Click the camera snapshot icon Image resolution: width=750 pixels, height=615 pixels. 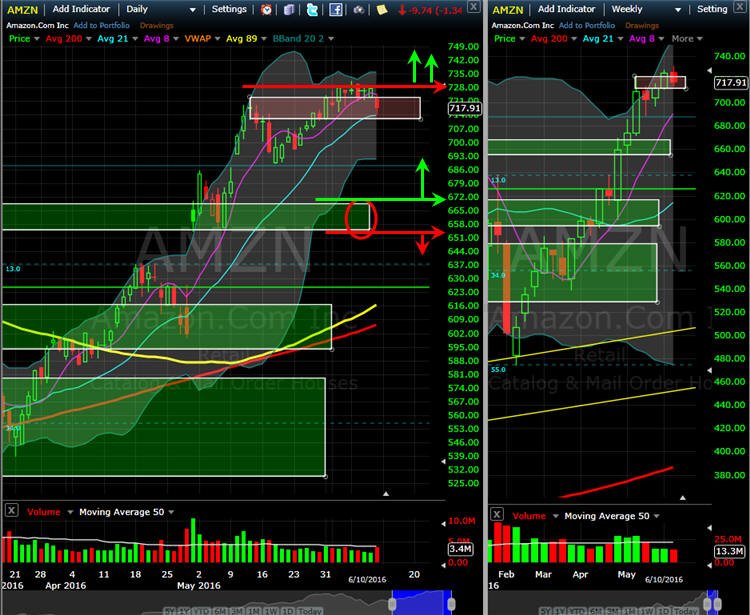tap(359, 10)
